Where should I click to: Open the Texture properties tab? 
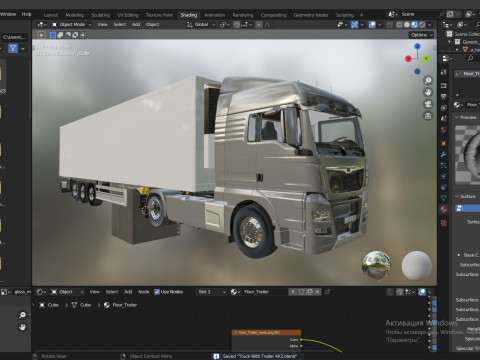click(x=443, y=223)
